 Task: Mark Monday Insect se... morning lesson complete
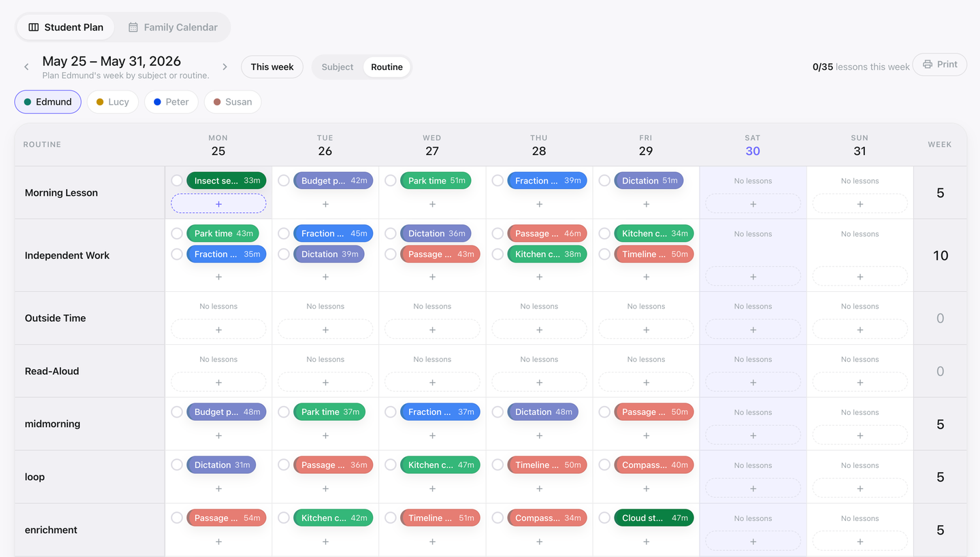177,180
